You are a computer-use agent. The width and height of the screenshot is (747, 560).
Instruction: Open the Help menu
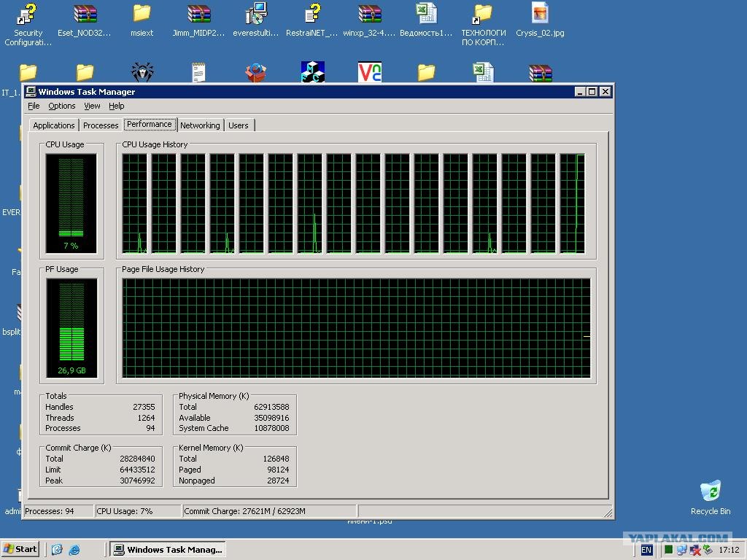(116, 106)
